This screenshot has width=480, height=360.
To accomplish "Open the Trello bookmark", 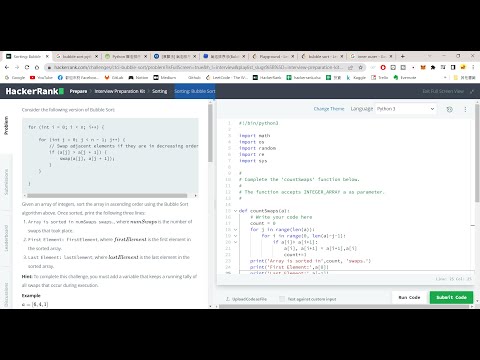I will [x=380, y=77].
